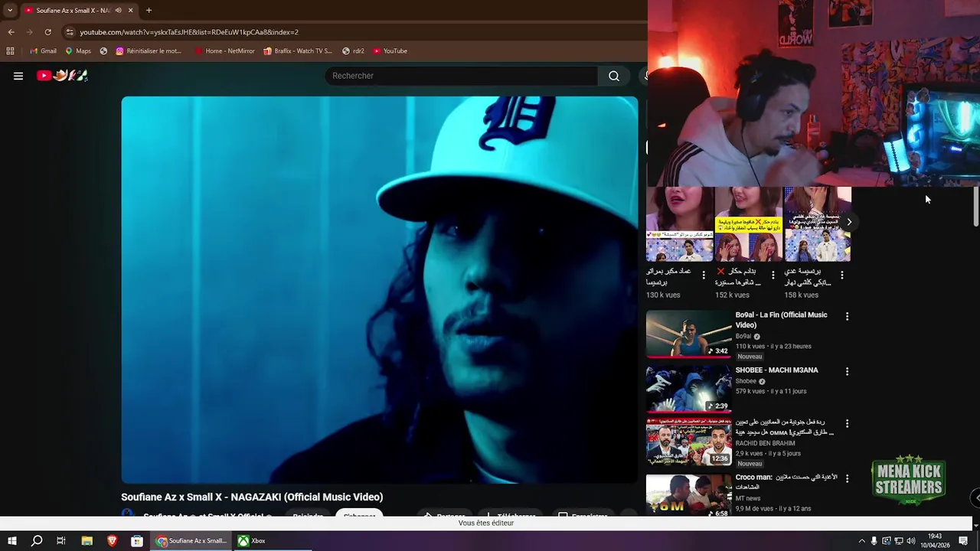Click the Rechercher search field
Screen dimensions: 980x551
(462, 76)
